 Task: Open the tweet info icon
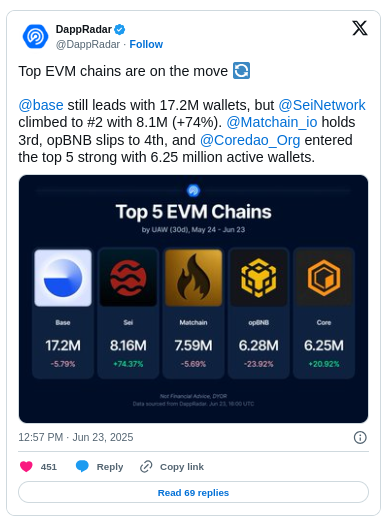[x=360, y=437]
